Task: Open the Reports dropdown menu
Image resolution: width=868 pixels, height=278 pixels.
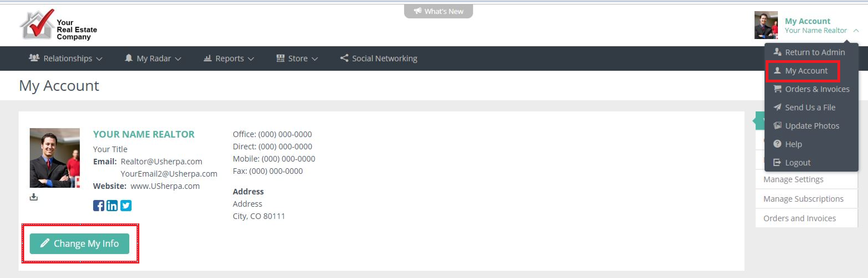Action: pos(229,58)
